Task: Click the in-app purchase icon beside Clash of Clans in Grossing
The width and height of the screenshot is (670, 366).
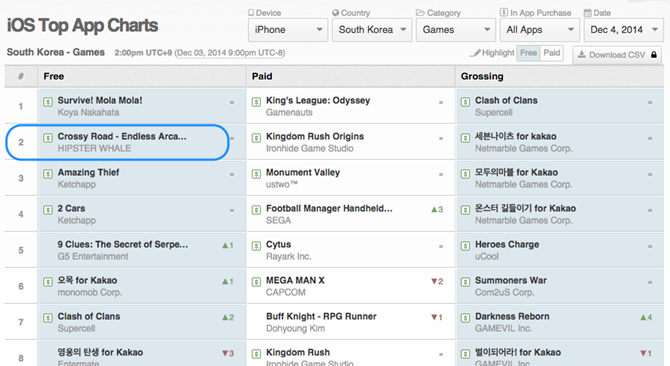Action: (x=465, y=102)
